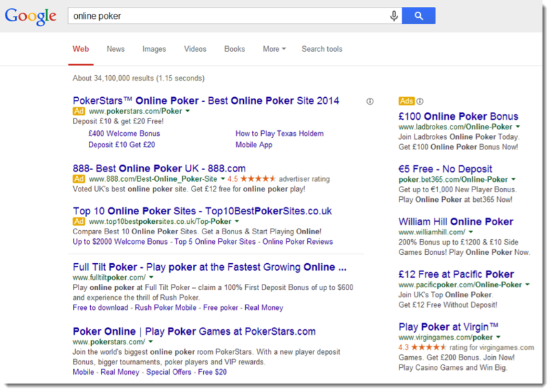Image resolution: width=551 pixels, height=392 pixels.
Task: Open Mobile link under PokerStars result
Action: coord(83,372)
